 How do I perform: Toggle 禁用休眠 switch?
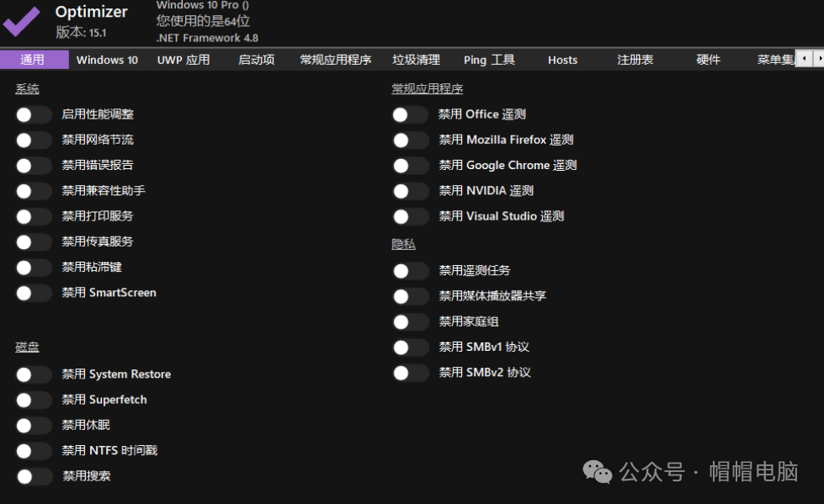tap(33, 426)
